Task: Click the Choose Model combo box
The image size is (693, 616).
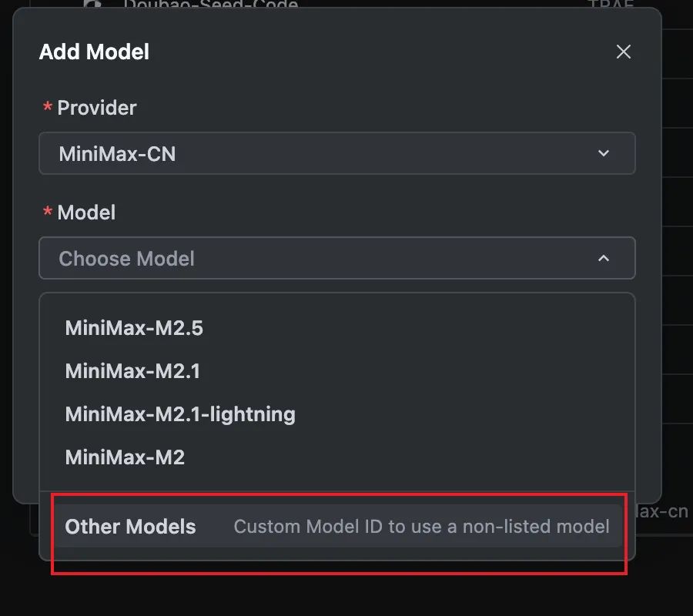Action: point(337,258)
